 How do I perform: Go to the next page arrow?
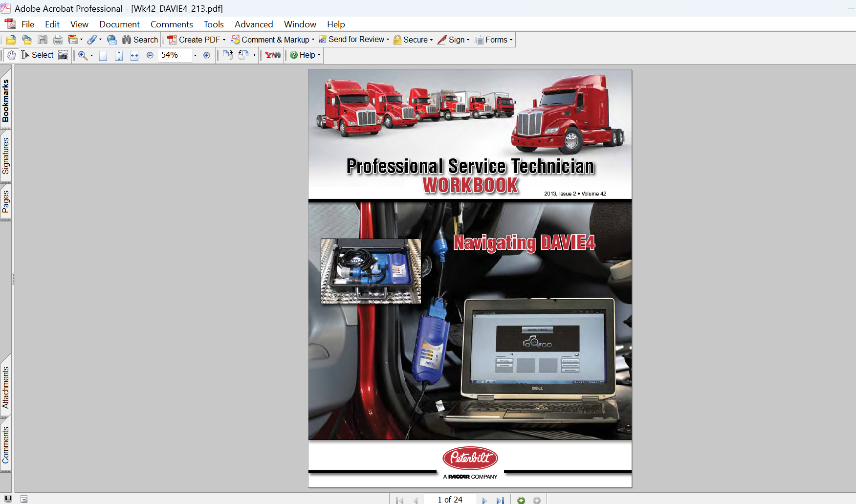pyautogui.click(x=484, y=500)
